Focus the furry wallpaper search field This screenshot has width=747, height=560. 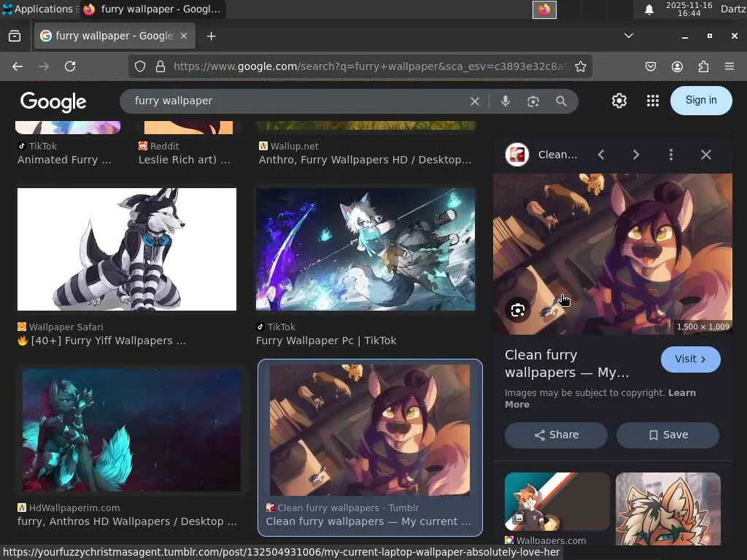point(295,101)
